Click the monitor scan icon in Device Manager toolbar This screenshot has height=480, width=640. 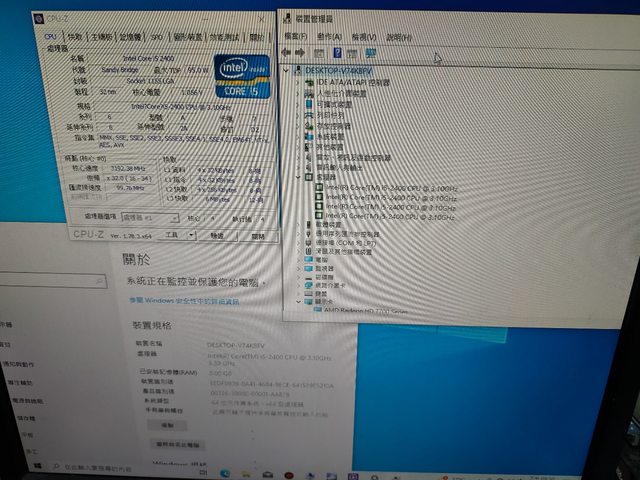pyautogui.click(x=371, y=52)
